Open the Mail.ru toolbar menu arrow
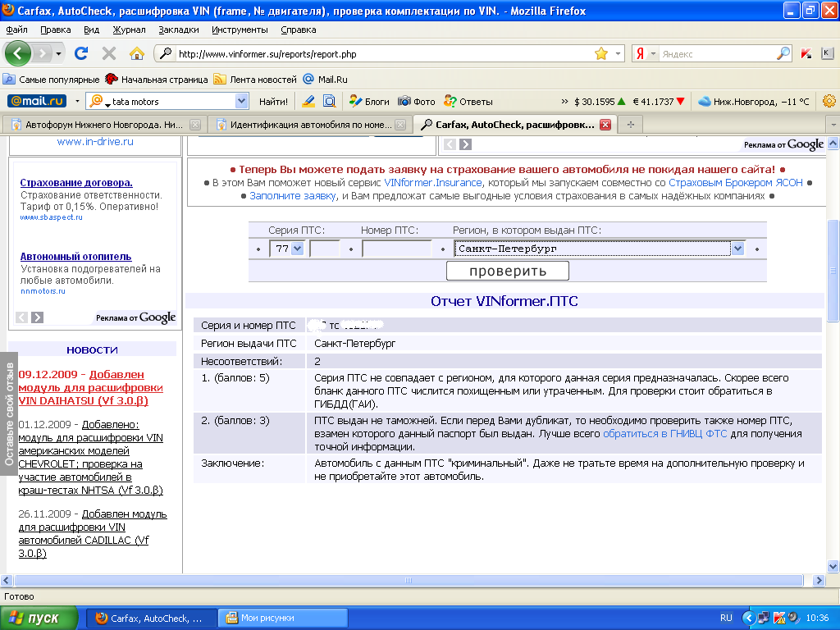 click(x=77, y=101)
